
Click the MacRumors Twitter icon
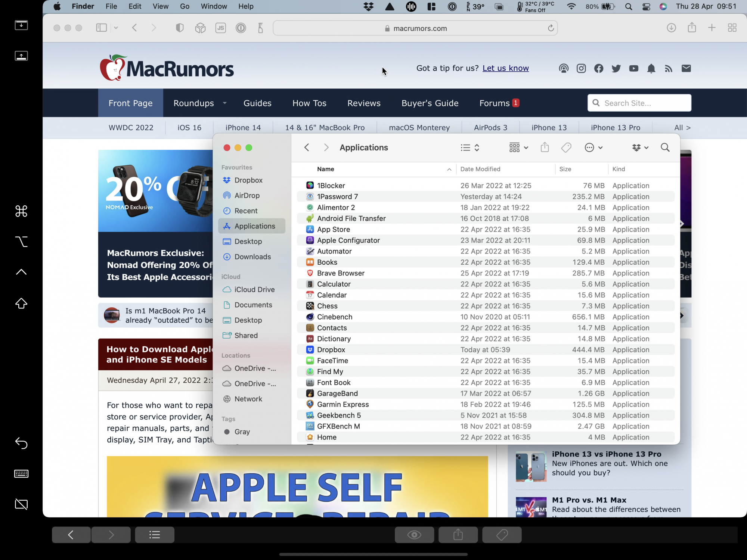pyautogui.click(x=616, y=68)
